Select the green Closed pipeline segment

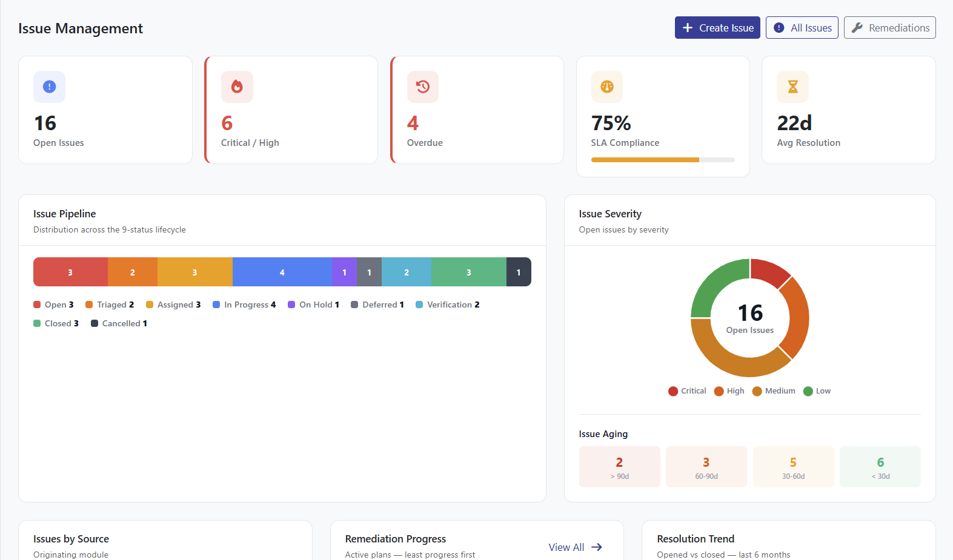tap(469, 272)
